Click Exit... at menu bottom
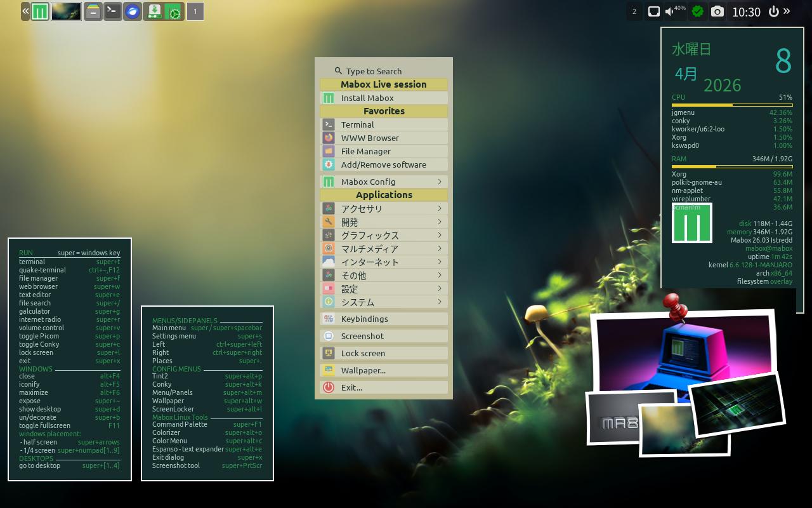The width and height of the screenshot is (812, 508). 384,387
